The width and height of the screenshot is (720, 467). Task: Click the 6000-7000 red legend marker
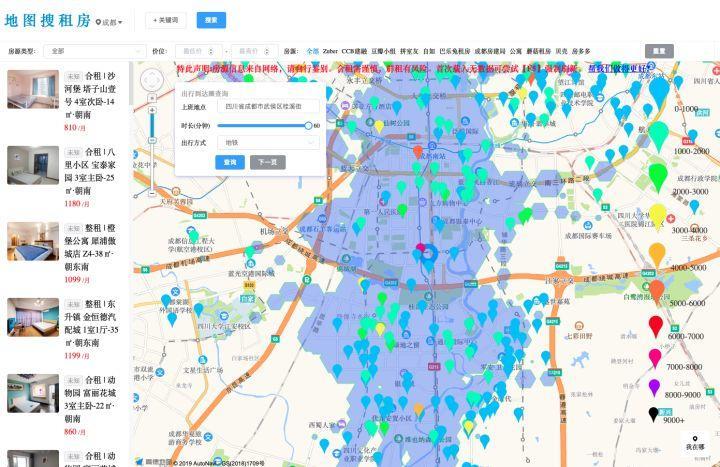[x=656, y=326]
